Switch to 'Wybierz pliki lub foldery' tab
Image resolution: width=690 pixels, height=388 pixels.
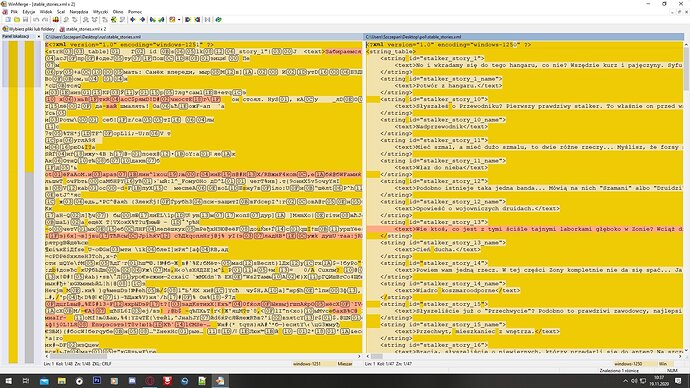29,29
